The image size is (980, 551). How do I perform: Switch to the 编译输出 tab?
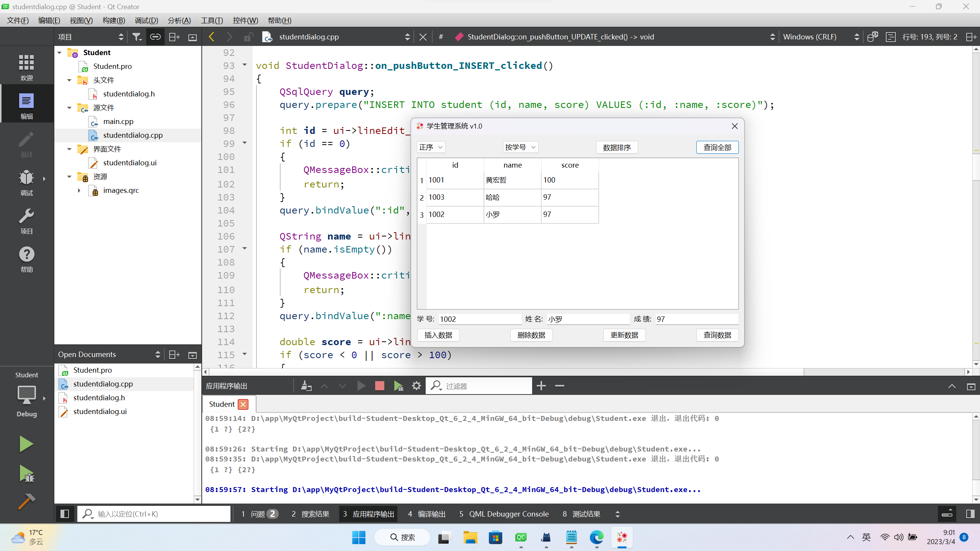(427, 514)
